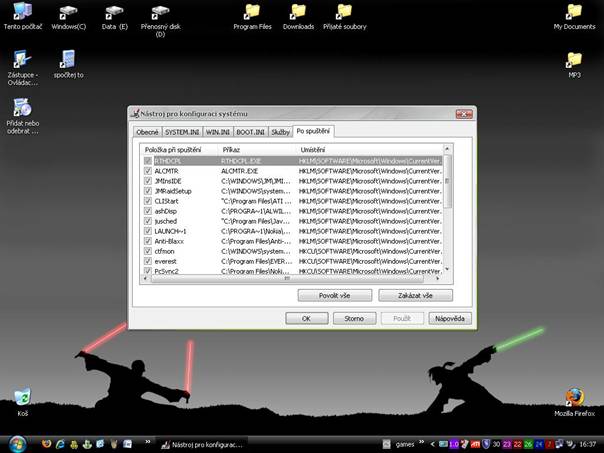Viewport: 604px width, 453px height.
Task: Open the MP3 folder icon
Action: pyautogui.click(x=574, y=65)
